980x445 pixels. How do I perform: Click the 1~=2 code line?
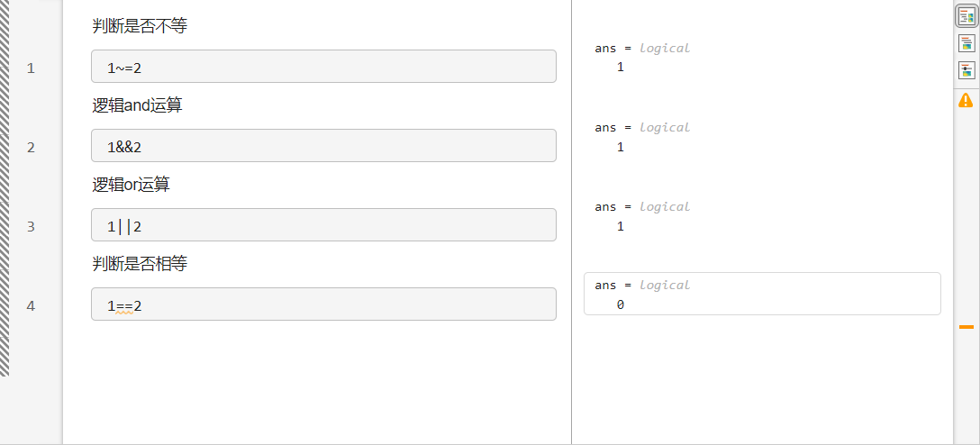322,68
